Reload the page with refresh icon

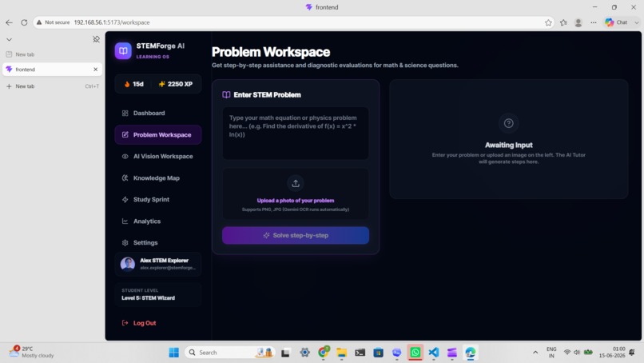click(24, 22)
